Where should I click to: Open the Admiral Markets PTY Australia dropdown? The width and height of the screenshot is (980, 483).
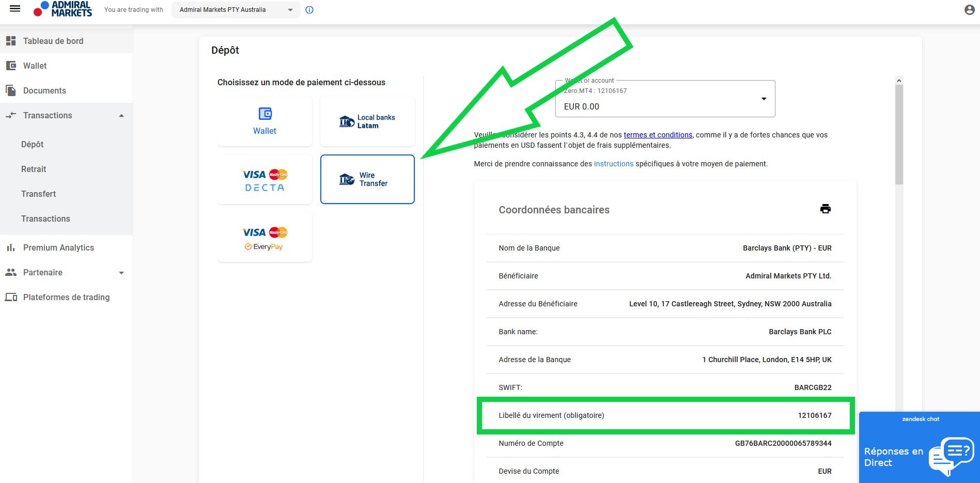tap(236, 10)
